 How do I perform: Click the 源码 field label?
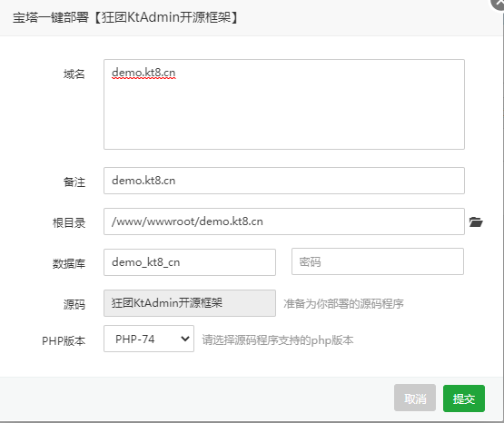pos(74,304)
